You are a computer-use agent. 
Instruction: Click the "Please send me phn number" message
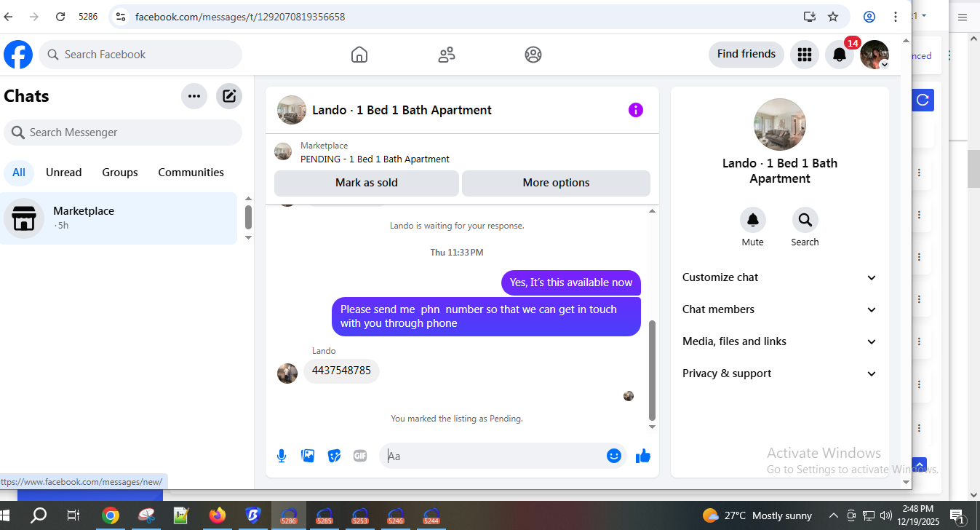486,316
